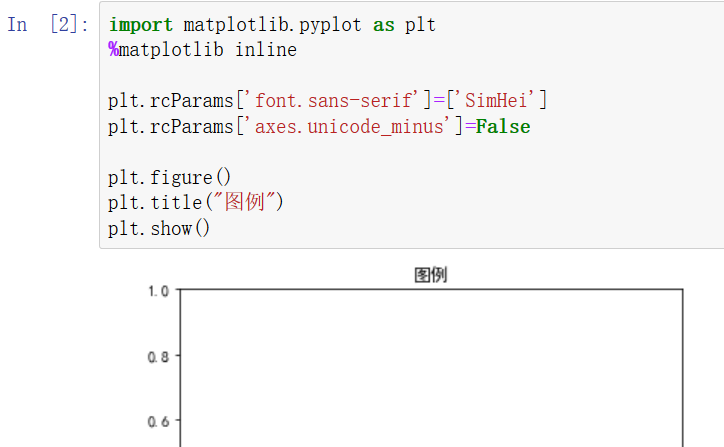Click the False keyword

[x=503, y=127]
